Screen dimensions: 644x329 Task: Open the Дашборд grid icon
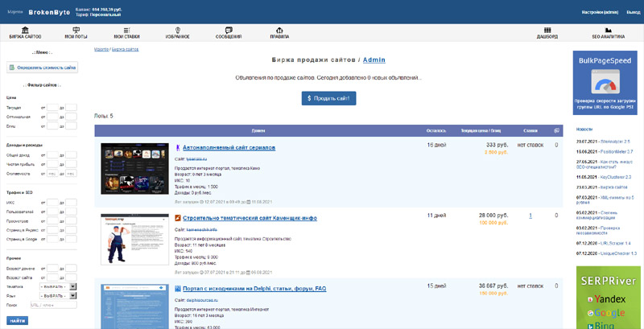[x=547, y=30]
